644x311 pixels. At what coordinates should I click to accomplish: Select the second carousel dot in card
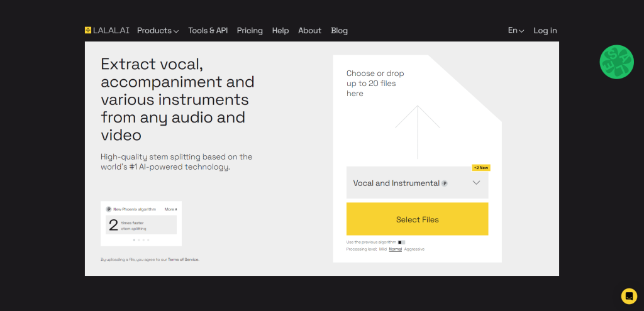click(x=139, y=240)
